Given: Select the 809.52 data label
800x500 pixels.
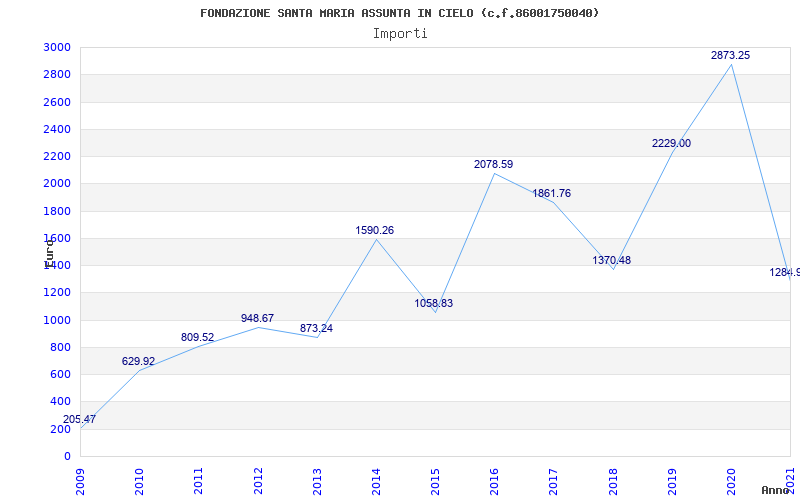Looking at the screenshot, I should tap(197, 337).
